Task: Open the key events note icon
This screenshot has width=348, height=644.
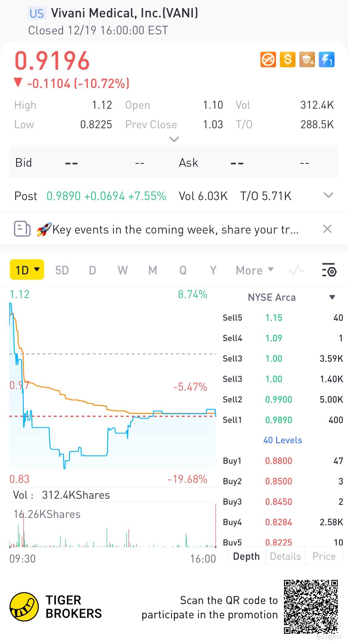Action: click(x=22, y=229)
